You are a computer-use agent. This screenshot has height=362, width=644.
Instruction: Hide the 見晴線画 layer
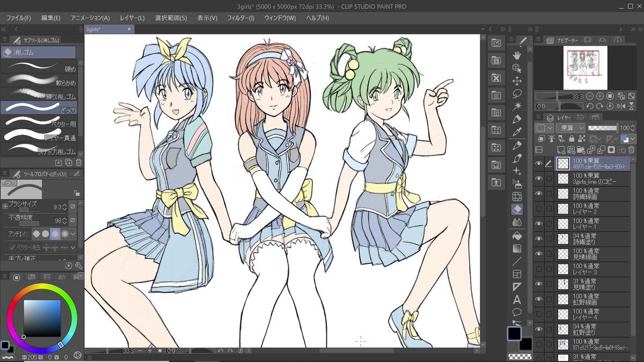[539, 254]
